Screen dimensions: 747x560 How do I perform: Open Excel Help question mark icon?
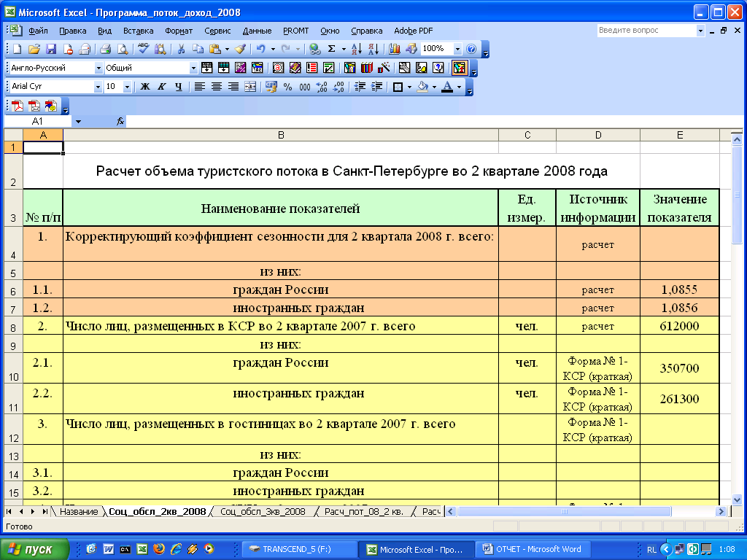click(471, 49)
